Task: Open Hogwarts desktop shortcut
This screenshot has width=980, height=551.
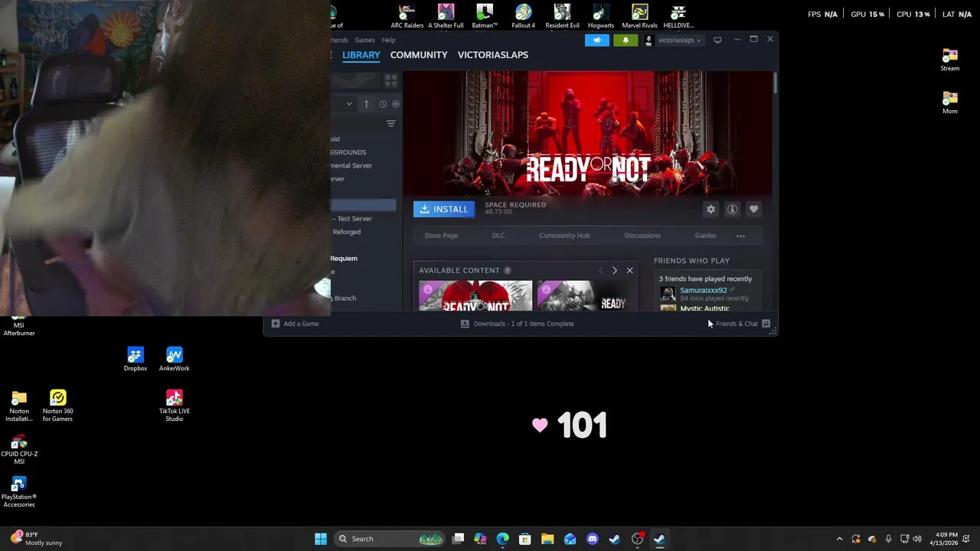Action: (601, 16)
